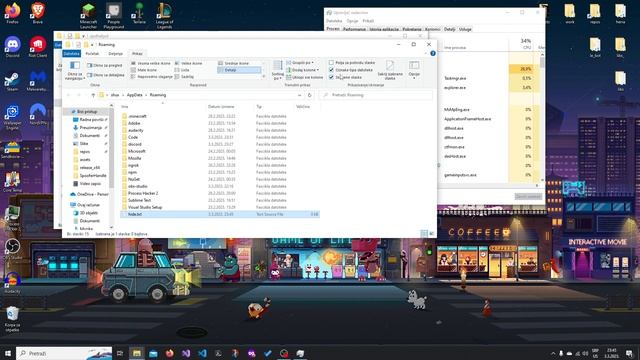This screenshot has height=360, width=640.
Task: Open Okno za navigaciju dropdown
Action: [x=75, y=70]
